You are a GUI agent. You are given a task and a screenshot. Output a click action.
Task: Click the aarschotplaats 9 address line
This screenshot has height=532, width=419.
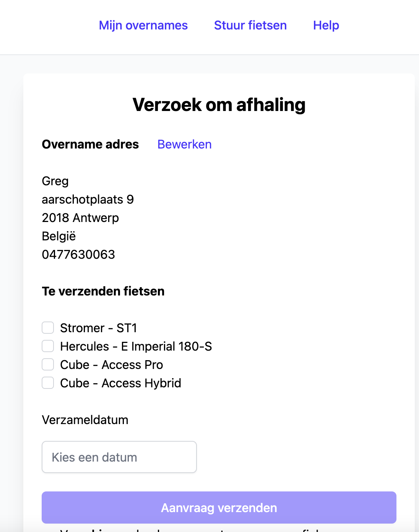pos(88,199)
